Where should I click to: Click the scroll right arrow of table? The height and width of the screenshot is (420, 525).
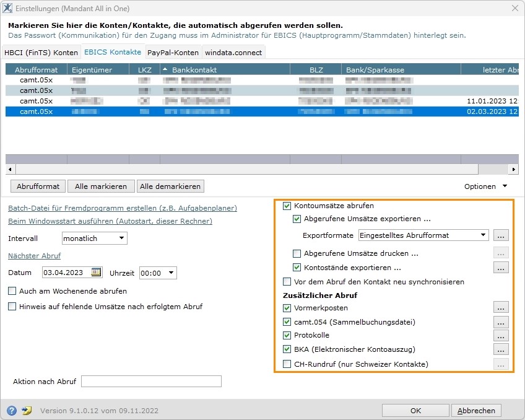(514, 170)
